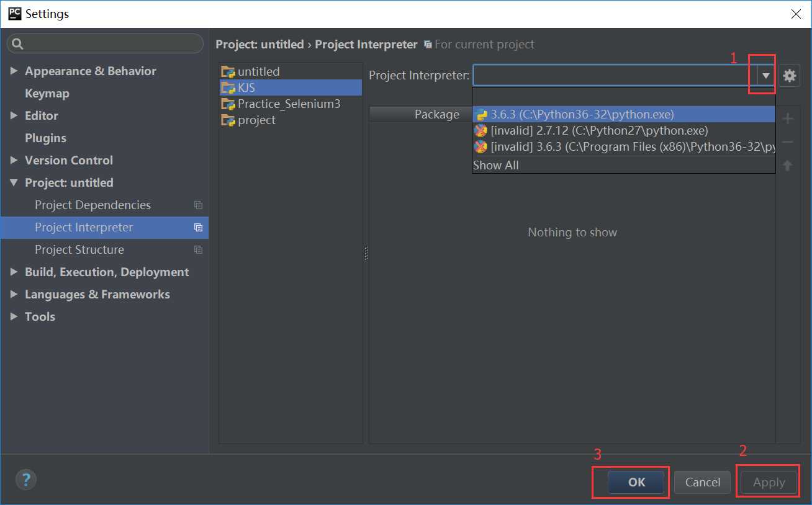The height and width of the screenshot is (505, 812).
Task: Expand the Version Control section
Action: pos(14,161)
